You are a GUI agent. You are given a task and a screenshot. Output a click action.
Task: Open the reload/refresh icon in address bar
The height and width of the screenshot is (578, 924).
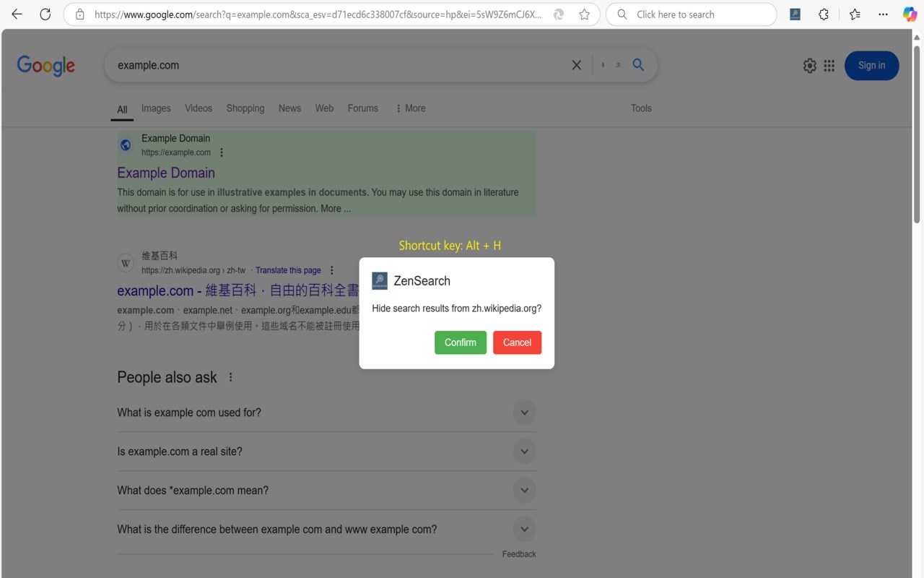(x=558, y=14)
